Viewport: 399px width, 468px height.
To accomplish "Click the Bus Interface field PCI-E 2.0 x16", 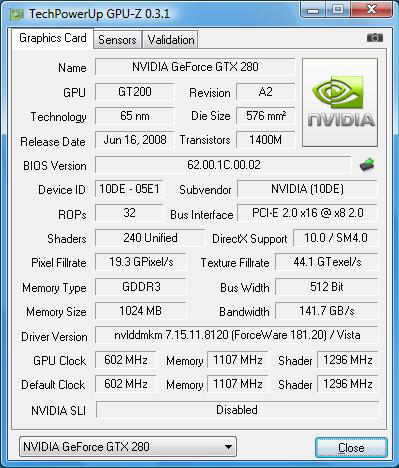I will click(x=307, y=213).
